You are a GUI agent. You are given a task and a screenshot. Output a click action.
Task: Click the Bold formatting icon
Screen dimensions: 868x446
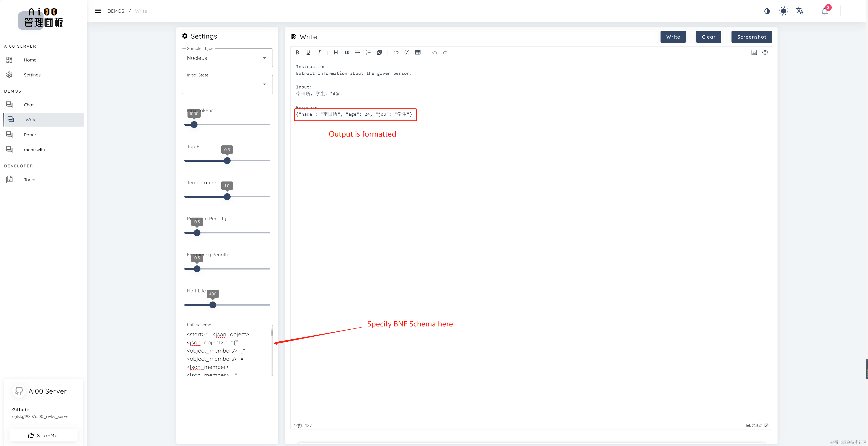[298, 52]
